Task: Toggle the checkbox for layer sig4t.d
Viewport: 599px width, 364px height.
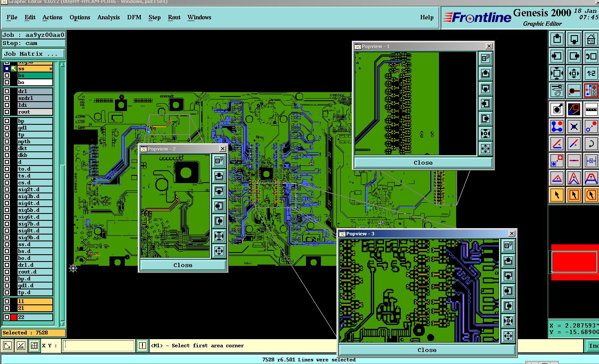Action: click(x=7, y=203)
